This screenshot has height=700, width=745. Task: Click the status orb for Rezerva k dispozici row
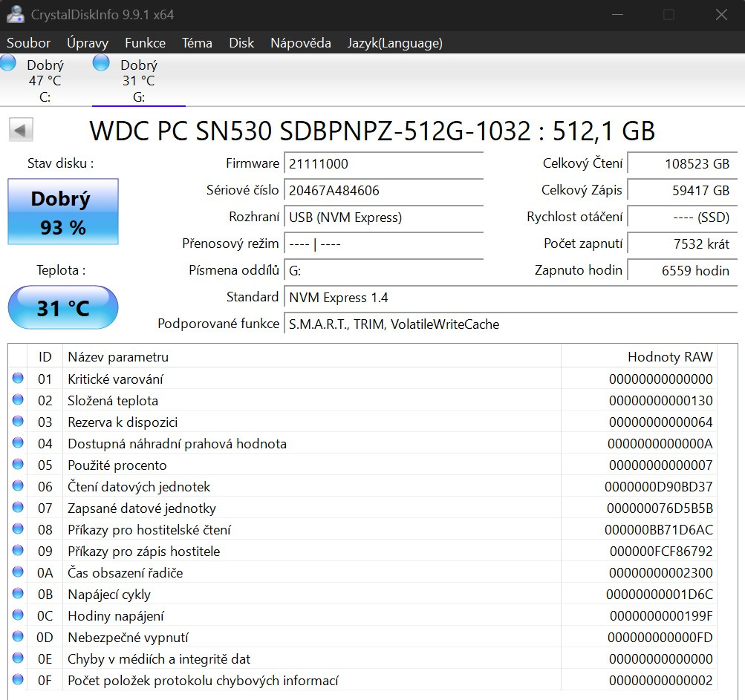[x=18, y=421]
